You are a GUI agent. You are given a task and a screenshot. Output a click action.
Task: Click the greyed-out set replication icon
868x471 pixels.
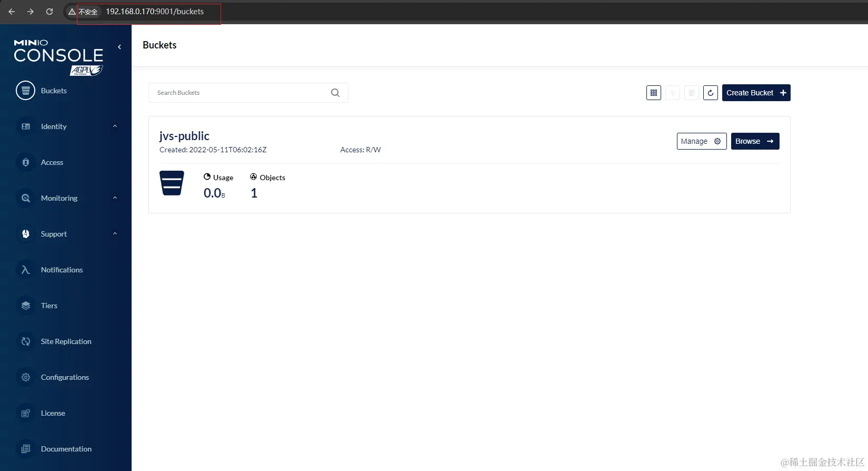(x=692, y=93)
